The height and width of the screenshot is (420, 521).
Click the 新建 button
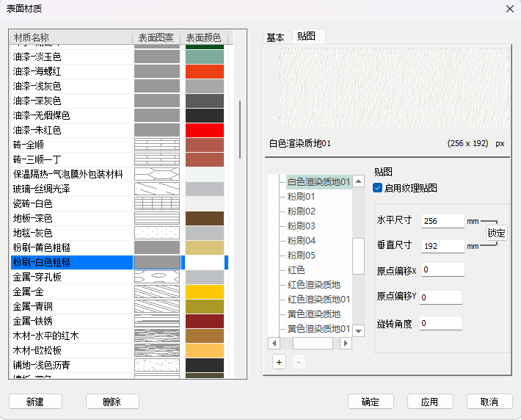[35, 402]
